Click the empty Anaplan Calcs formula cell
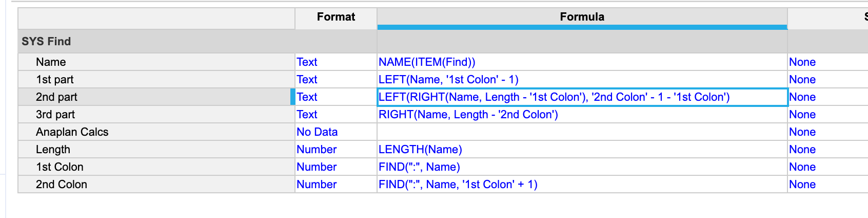868x218 pixels. pyautogui.click(x=582, y=132)
